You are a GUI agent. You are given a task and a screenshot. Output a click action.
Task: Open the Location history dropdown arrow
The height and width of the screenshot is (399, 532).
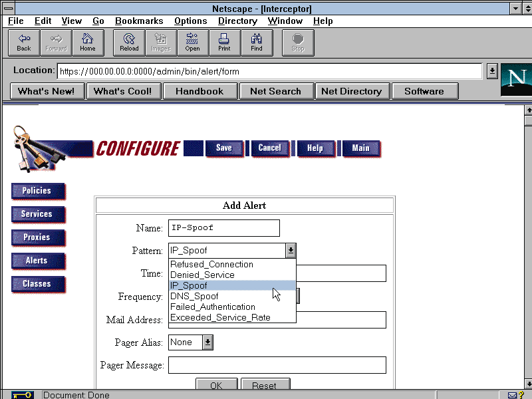[492, 70]
